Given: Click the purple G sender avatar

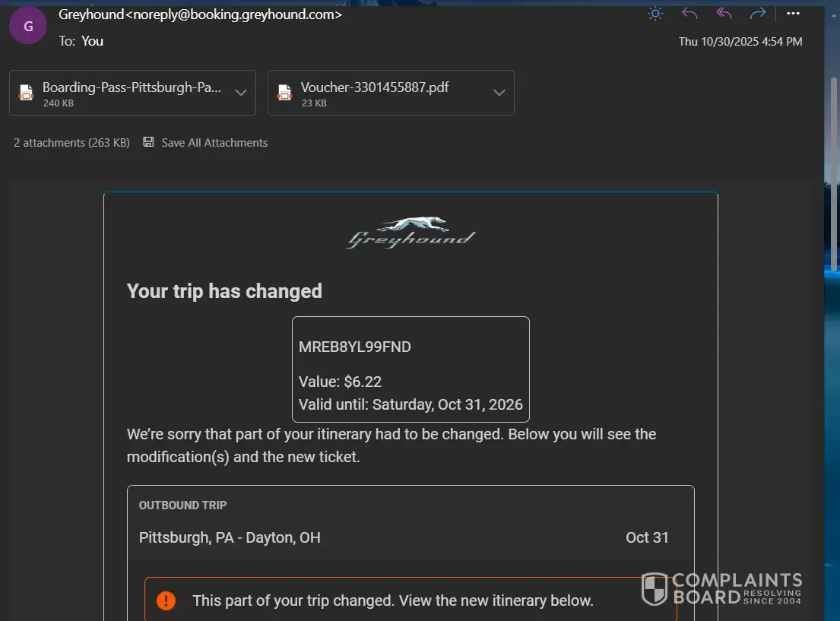Looking at the screenshot, I should point(28,26).
